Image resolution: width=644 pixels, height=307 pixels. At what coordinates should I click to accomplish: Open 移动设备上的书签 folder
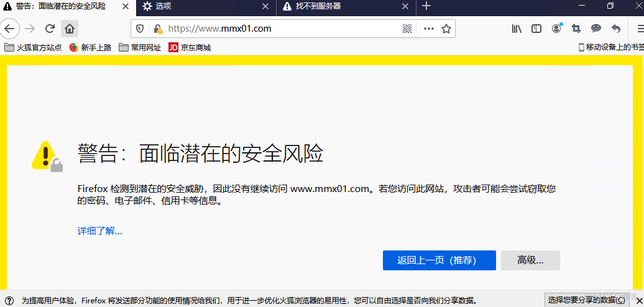pos(610,48)
